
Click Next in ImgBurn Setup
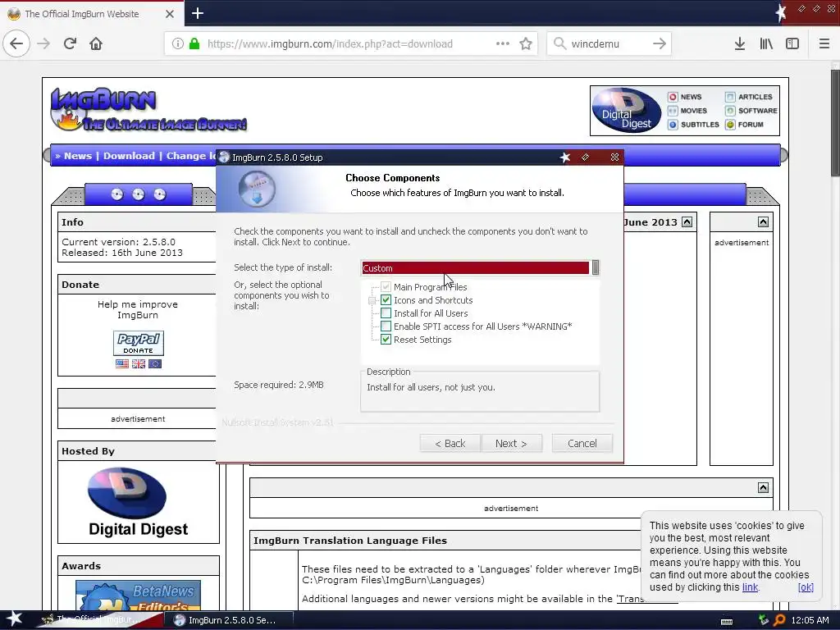511,444
